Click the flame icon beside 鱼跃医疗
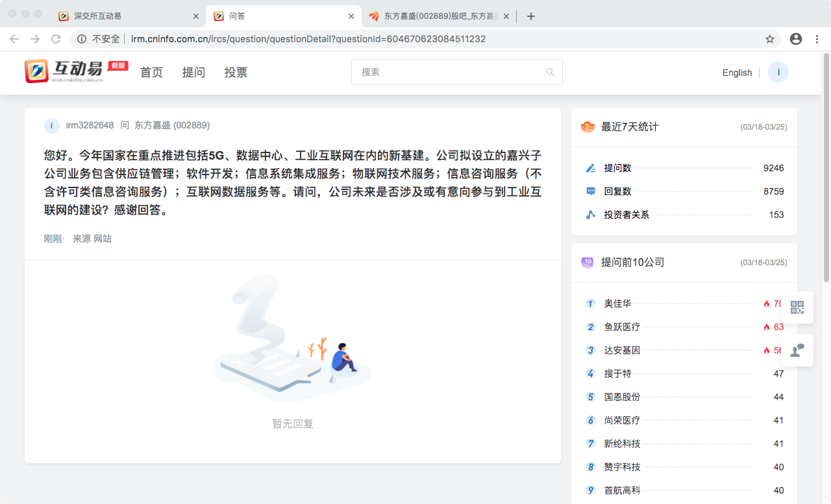Viewport: 831px width, 504px height. pyautogui.click(x=767, y=327)
